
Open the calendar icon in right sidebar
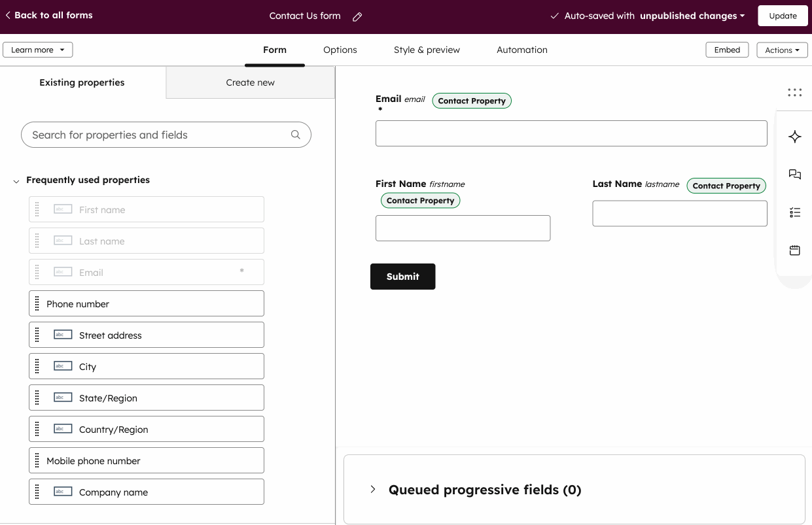pos(794,250)
